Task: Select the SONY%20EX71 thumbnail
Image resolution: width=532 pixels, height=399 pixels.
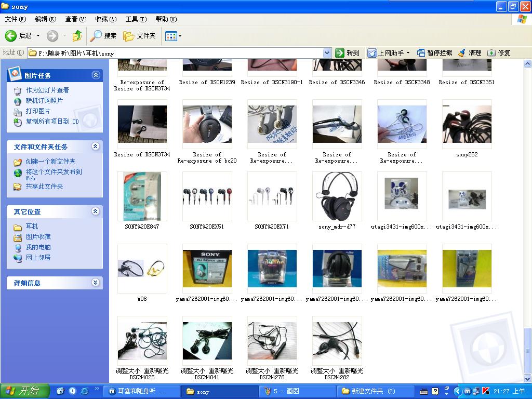Action: (x=272, y=196)
